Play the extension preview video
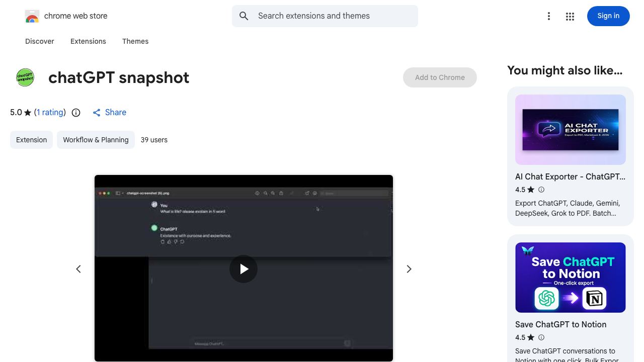The height and width of the screenshot is (362, 644). pos(244,269)
